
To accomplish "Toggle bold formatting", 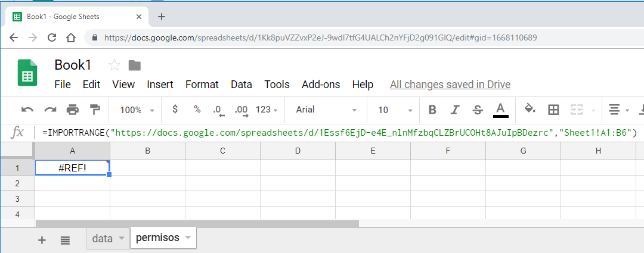I will coord(432,110).
